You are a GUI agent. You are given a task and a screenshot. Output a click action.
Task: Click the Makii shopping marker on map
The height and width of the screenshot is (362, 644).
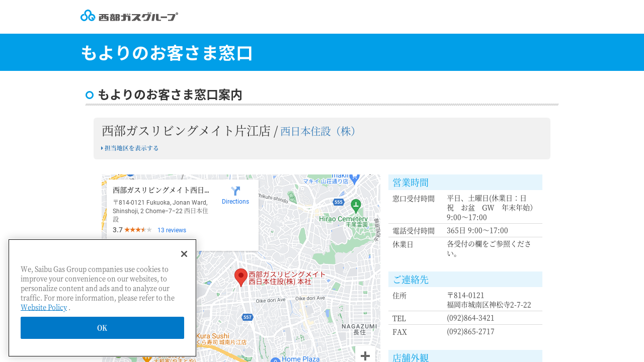tap(355, 178)
